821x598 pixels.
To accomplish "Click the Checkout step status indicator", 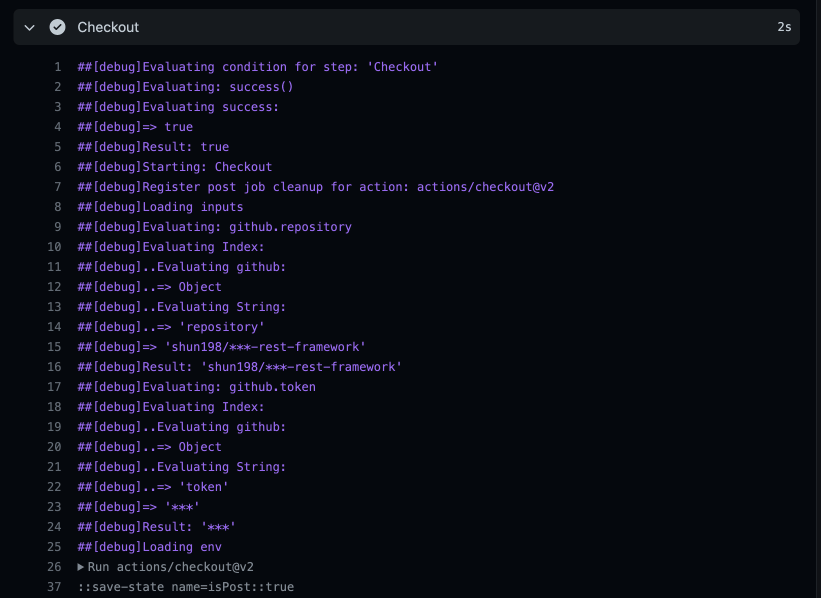I will tap(56, 27).
